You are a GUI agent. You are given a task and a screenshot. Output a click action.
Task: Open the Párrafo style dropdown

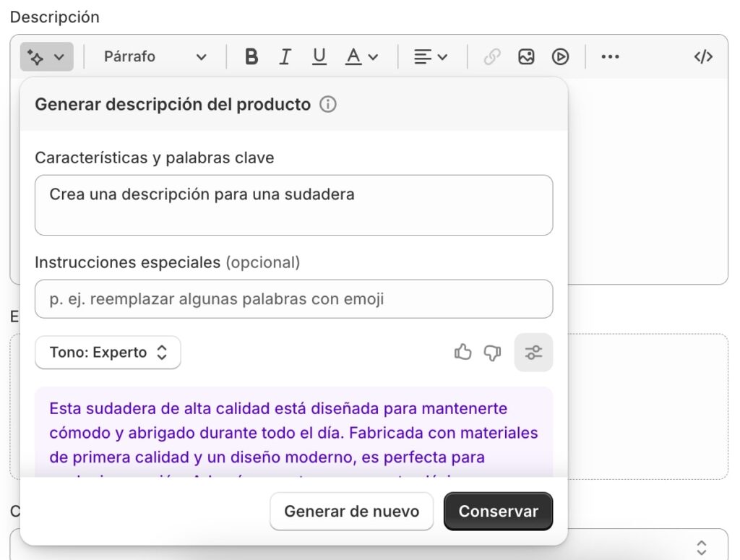[155, 56]
